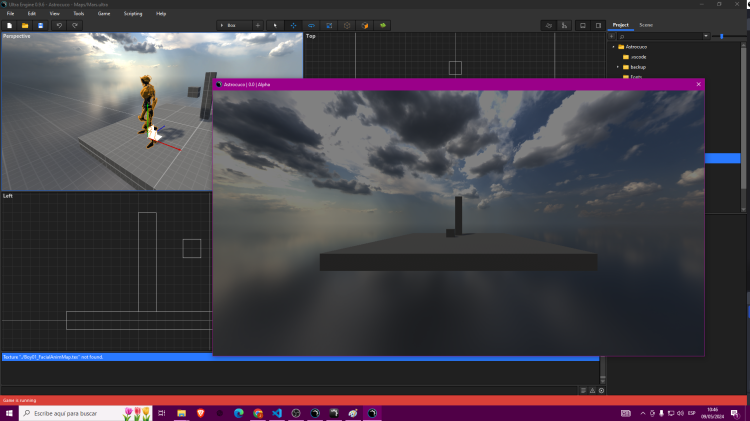
Task: Undo the last action
Action: (59, 25)
